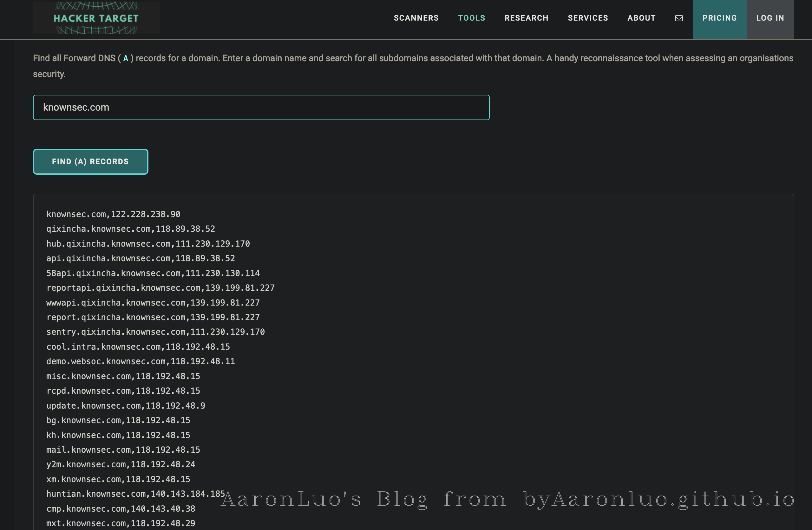Open the Research menu
Image resolution: width=812 pixels, height=530 pixels.
point(526,18)
